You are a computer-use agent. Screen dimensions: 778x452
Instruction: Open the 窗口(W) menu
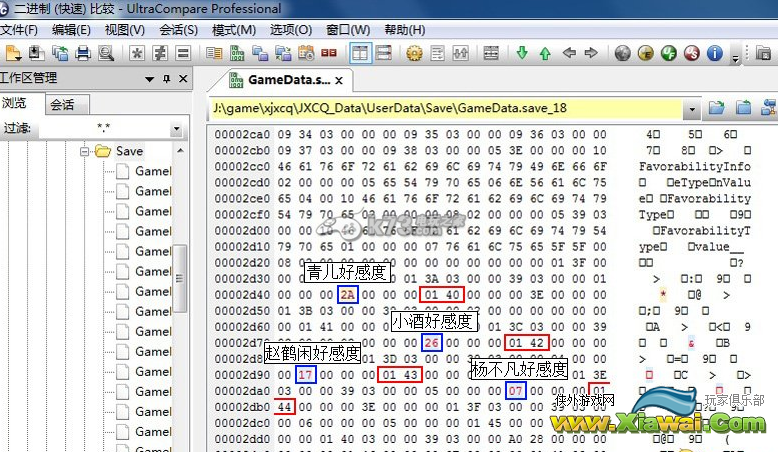[348, 30]
